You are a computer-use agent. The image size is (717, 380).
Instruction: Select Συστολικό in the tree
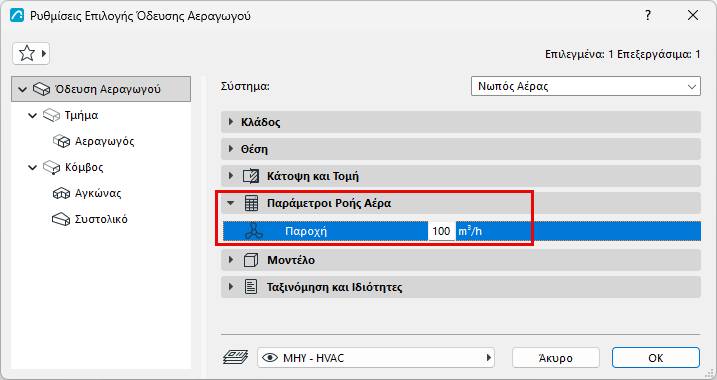pos(101,219)
